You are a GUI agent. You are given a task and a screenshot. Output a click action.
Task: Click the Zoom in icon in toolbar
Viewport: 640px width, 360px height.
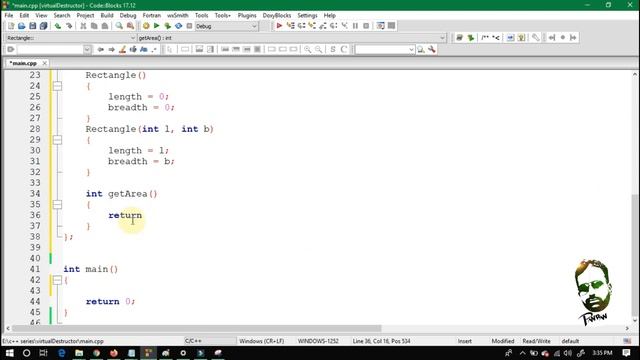click(307, 49)
